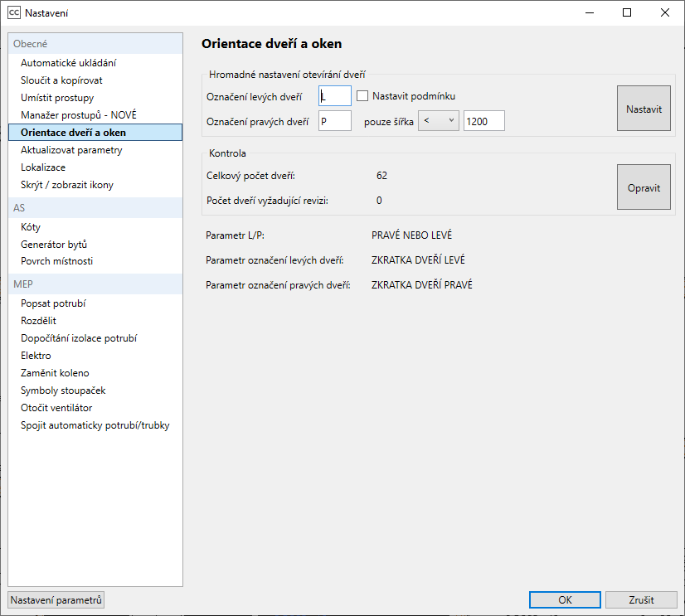Viewport: 685px width, 616px height.
Task: Select Spojit automaticky potrubí/trubky
Action: coord(95,425)
